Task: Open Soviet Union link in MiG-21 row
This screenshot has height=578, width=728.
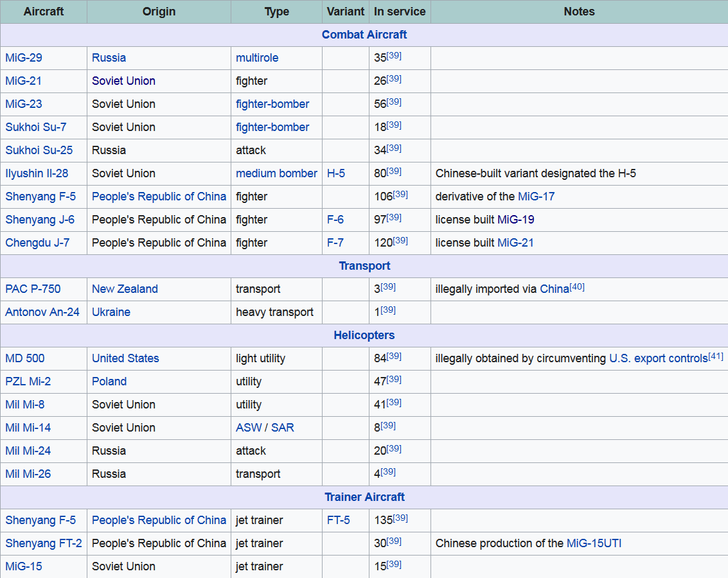Action: [123, 81]
